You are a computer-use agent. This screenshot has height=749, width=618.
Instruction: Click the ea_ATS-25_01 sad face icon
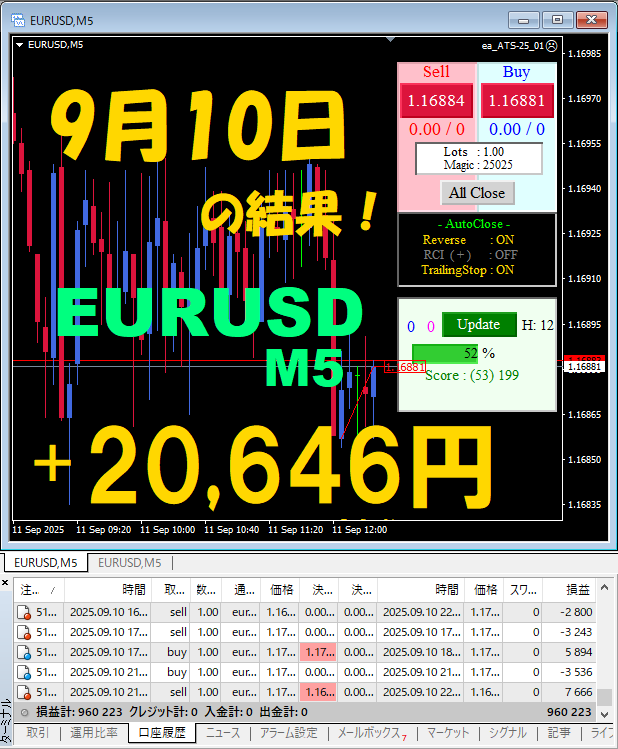pyautogui.click(x=552, y=46)
